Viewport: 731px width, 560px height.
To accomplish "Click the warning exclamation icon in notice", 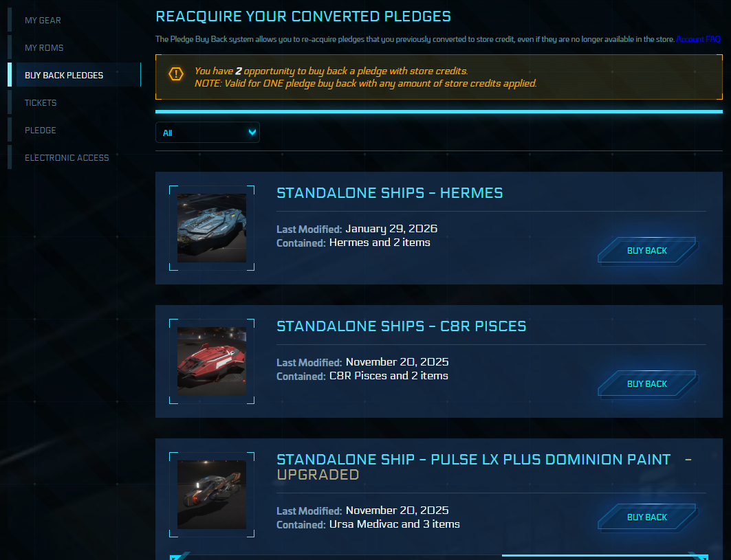I will (177, 74).
